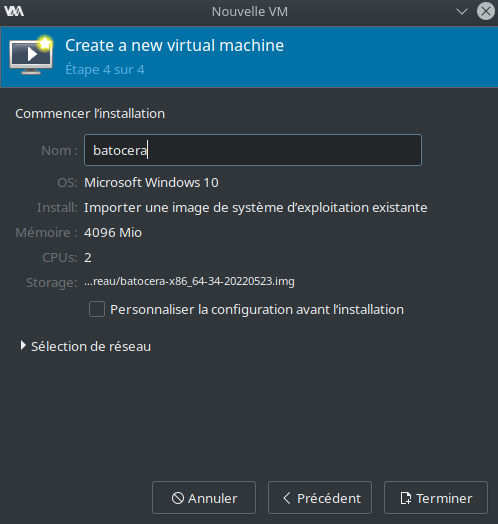Click the Commencer l'installation heading
This screenshot has height=524, width=498.
pyautogui.click(x=90, y=114)
